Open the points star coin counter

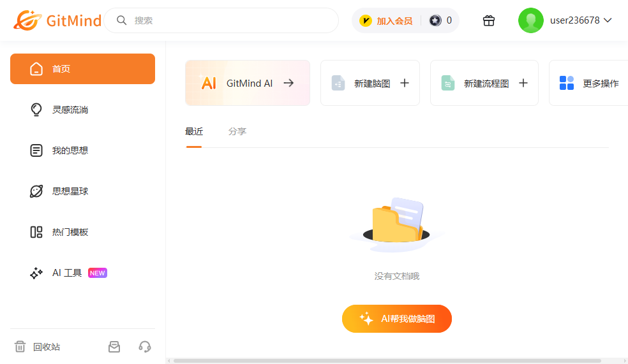pos(440,20)
